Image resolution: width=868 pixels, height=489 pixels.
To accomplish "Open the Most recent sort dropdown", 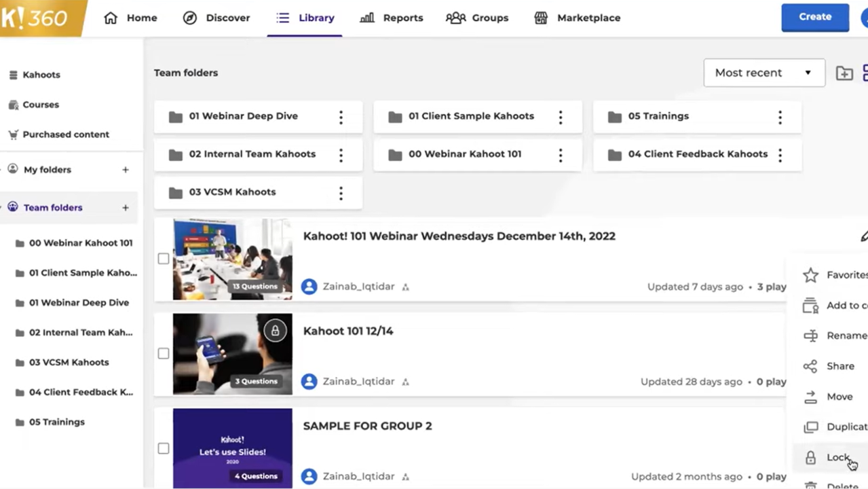I will pyautogui.click(x=763, y=73).
